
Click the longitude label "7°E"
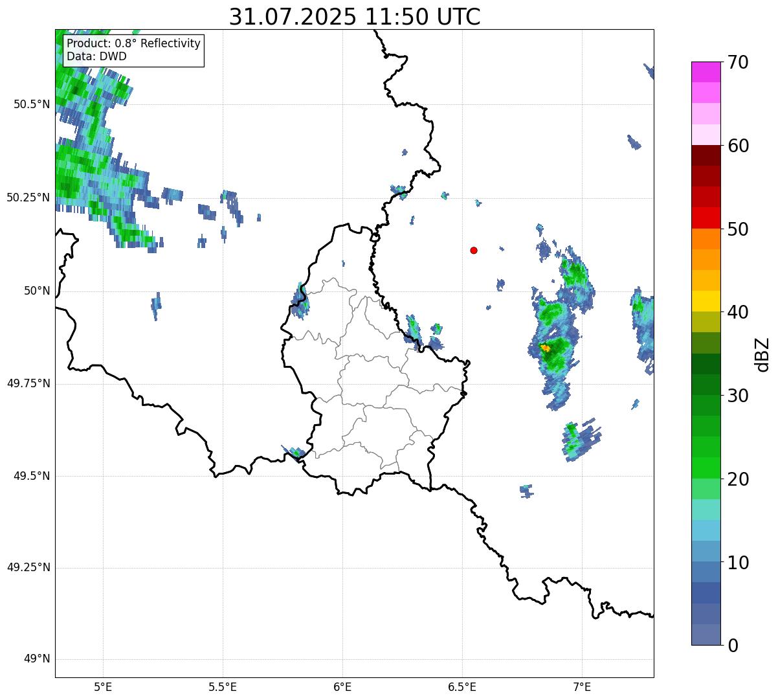click(x=582, y=687)
